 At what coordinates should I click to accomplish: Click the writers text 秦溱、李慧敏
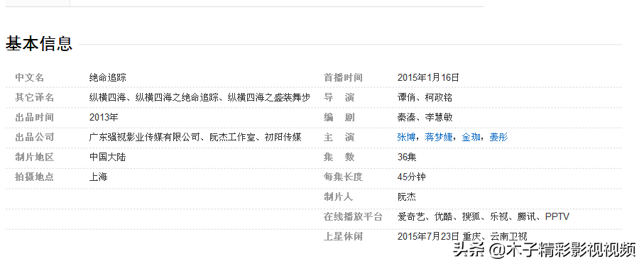[x=425, y=118]
